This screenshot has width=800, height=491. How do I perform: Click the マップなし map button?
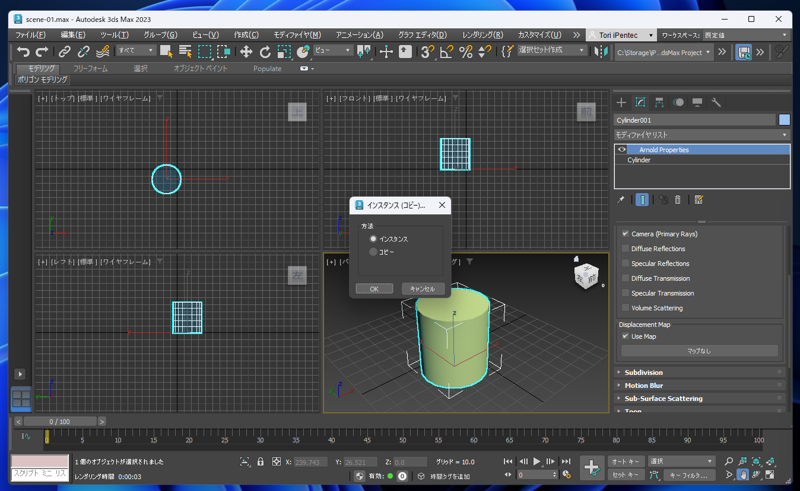[699, 351]
